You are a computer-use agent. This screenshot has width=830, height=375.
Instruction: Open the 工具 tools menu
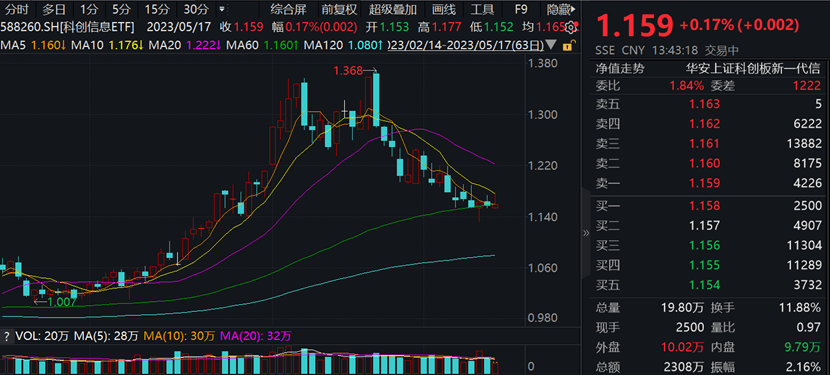coord(482,9)
